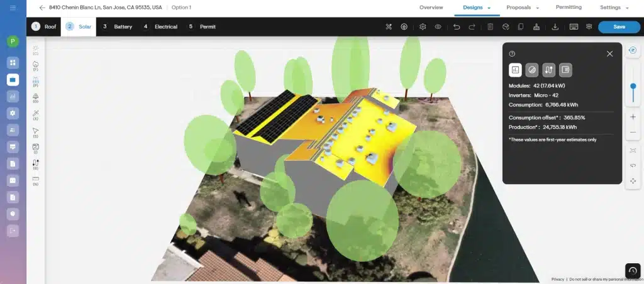Click the redo arrow in the toolbar

(472, 27)
